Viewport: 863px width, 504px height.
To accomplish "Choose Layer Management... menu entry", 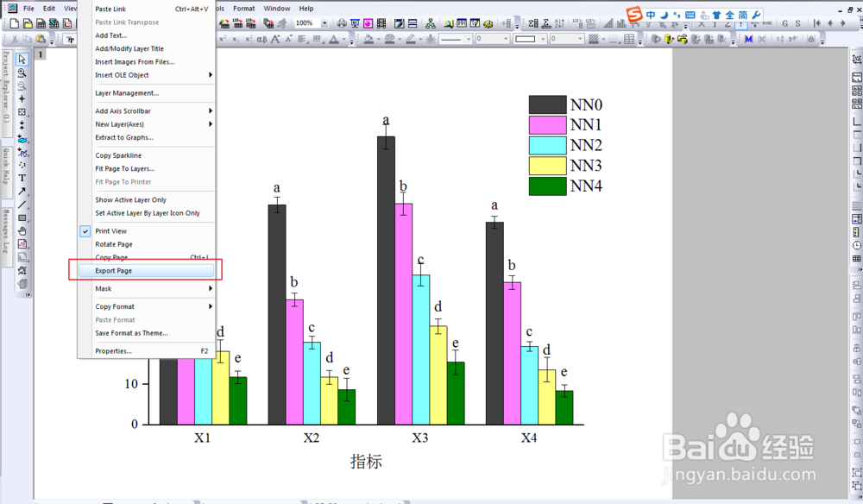I will 147,93.
